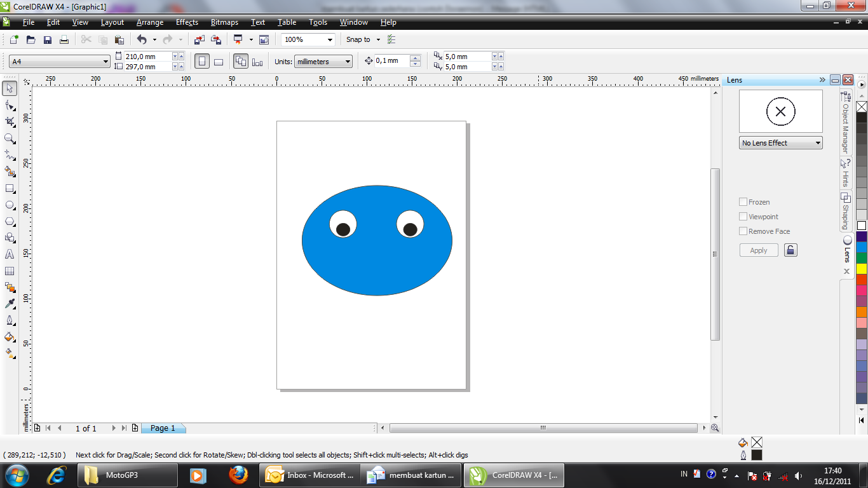
Task: Select the Page 1 tab
Action: coord(163,428)
